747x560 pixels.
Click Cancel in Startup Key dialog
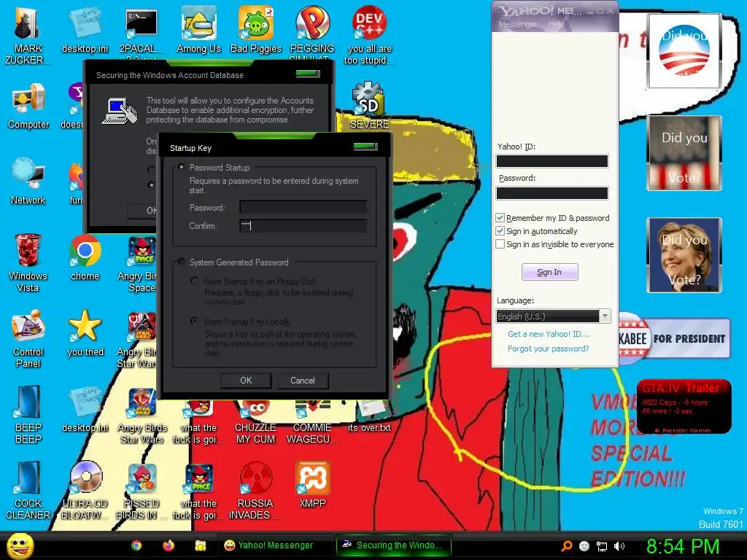pyautogui.click(x=303, y=381)
